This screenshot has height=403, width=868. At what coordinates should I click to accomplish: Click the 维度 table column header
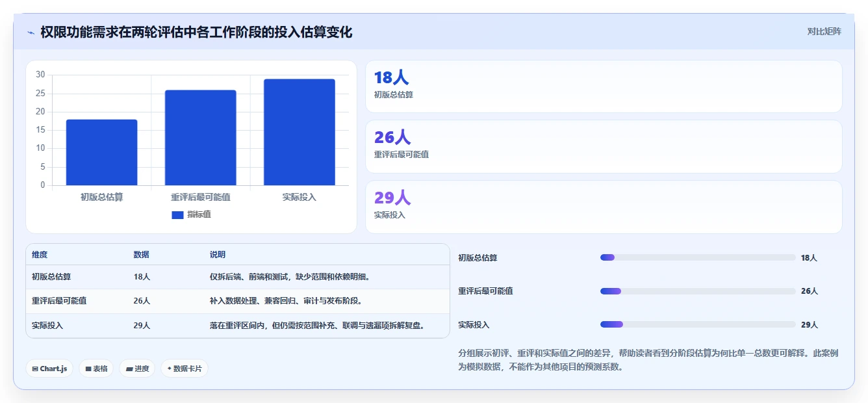[x=40, y=255]
